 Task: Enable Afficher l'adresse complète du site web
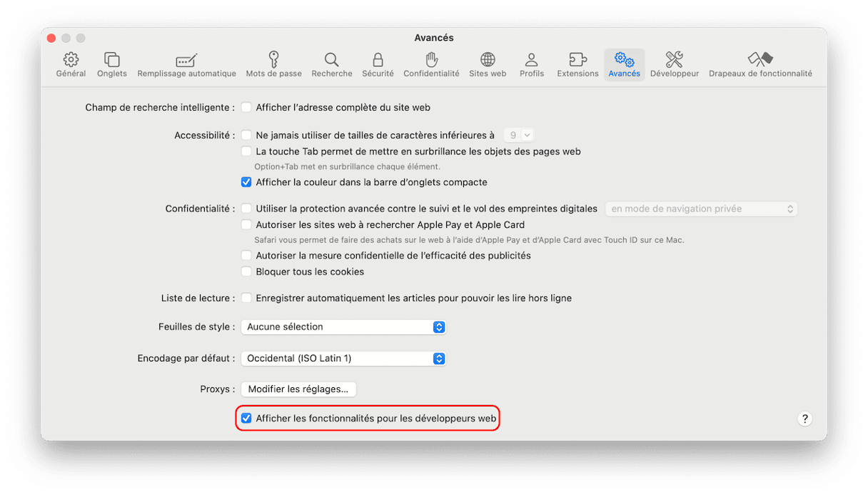pos(246,108)
